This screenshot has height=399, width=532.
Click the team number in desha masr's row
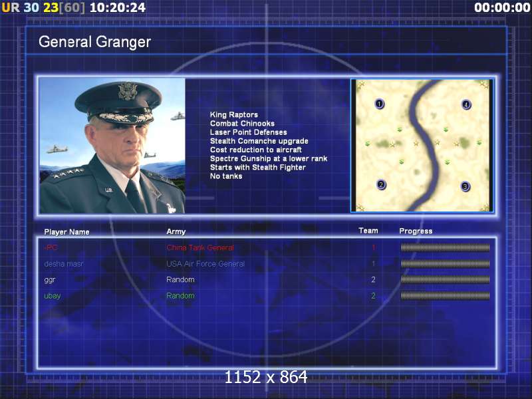(374, 263)
